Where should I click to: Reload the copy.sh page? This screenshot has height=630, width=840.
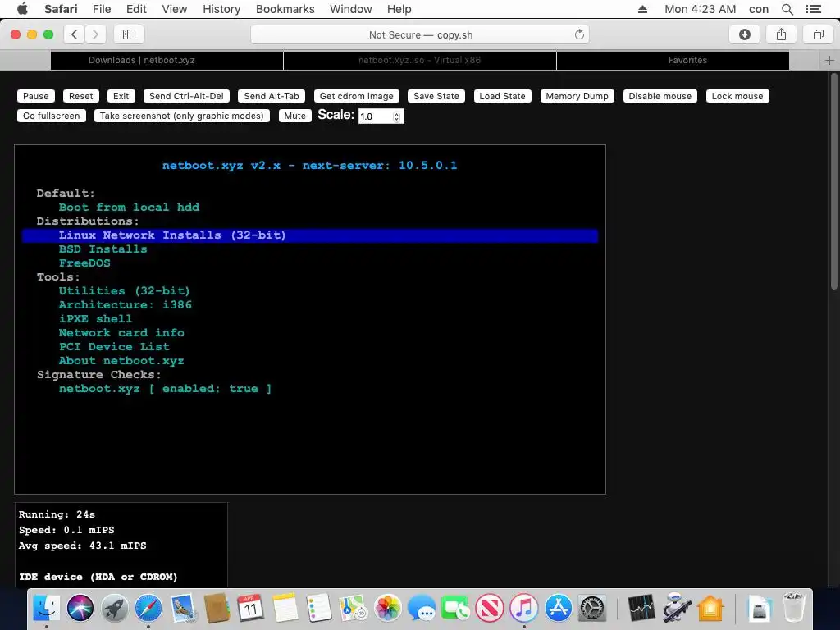click(x=579, y=34)
